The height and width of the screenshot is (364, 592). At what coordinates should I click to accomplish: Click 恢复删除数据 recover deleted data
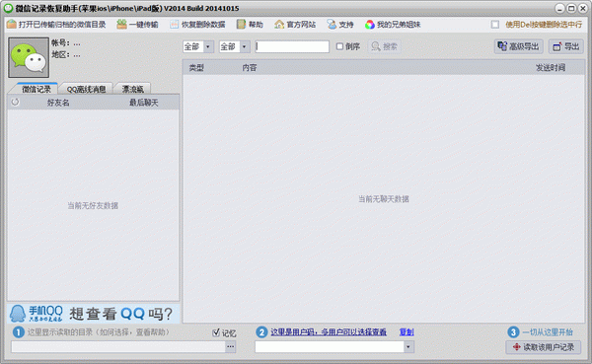pyautogui.click(x=197, y=25)
